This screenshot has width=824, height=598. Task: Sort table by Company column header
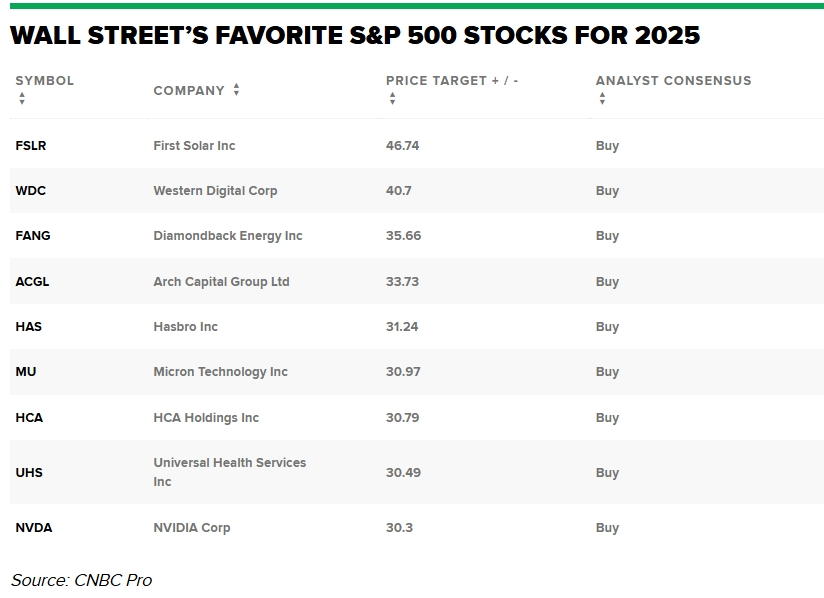pyautogui.click(x=189, y=91)
